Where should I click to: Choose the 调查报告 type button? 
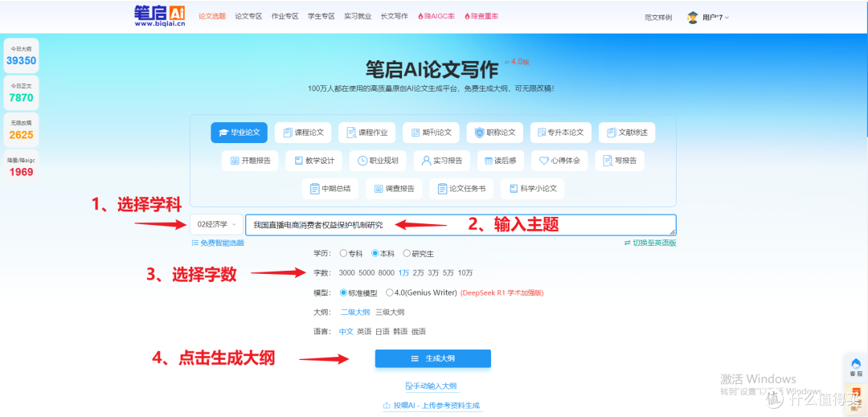[x=394, y=189]
